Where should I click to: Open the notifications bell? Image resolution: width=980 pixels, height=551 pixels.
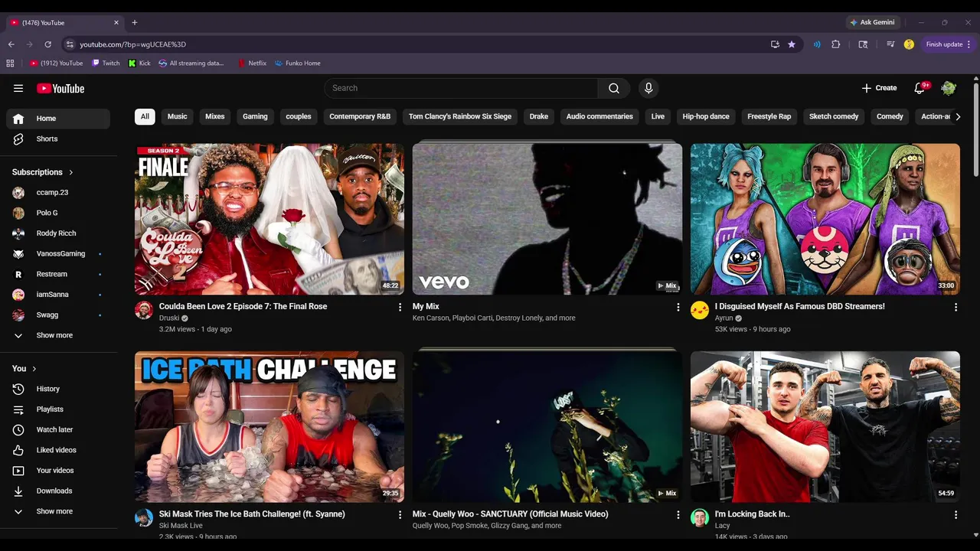tap(920, 88)
